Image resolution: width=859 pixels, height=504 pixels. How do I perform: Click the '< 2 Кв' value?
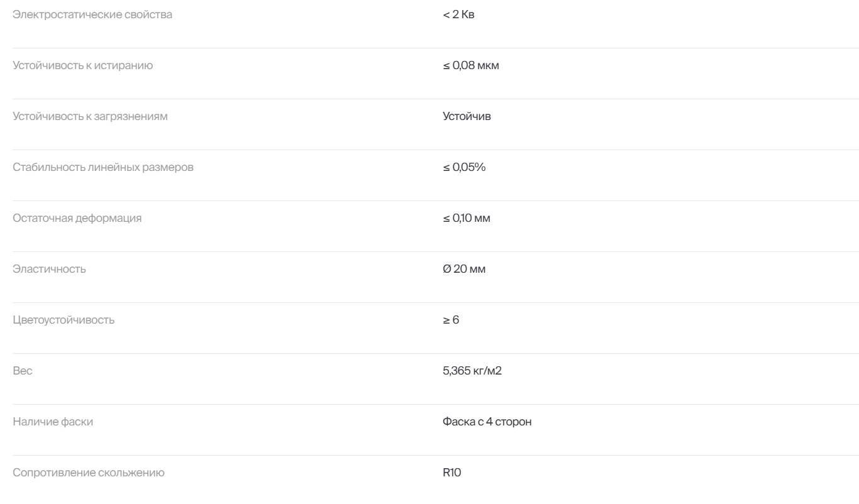(x=458, y=15)
